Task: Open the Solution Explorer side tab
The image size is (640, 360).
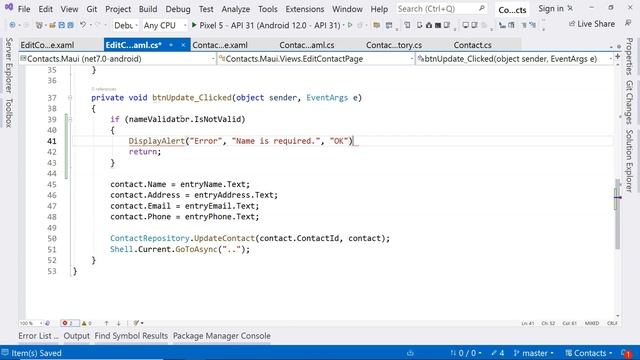Action: point(629,161)
